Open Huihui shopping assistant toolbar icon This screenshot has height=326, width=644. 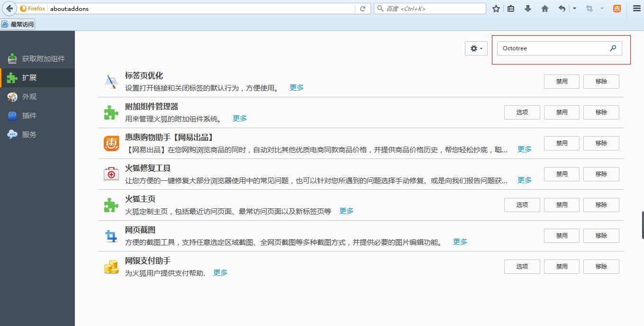pyautogui.click(x=617, y=9)
